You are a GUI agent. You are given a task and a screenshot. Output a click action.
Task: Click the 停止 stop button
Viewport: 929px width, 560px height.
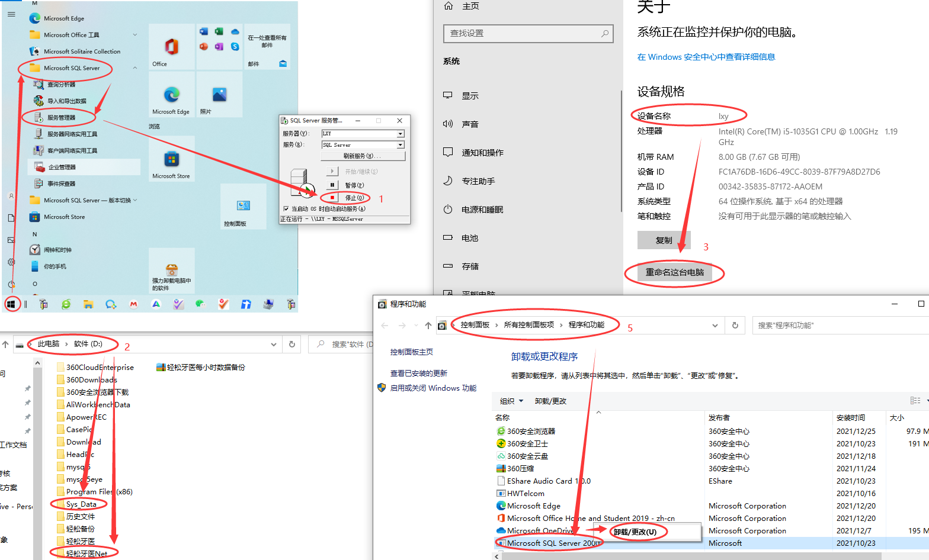(332, 198)
